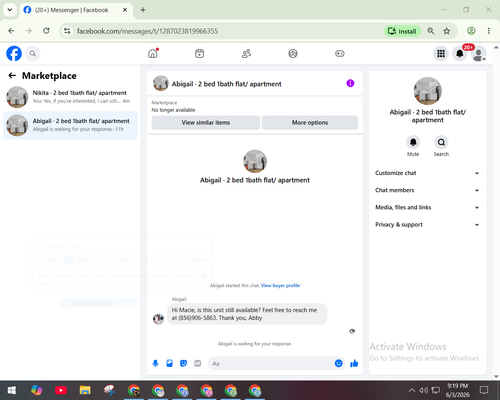This screenshot has width=500, height=400.
Task: Click the seen-by avatar under the message
Action: (352, 331)
